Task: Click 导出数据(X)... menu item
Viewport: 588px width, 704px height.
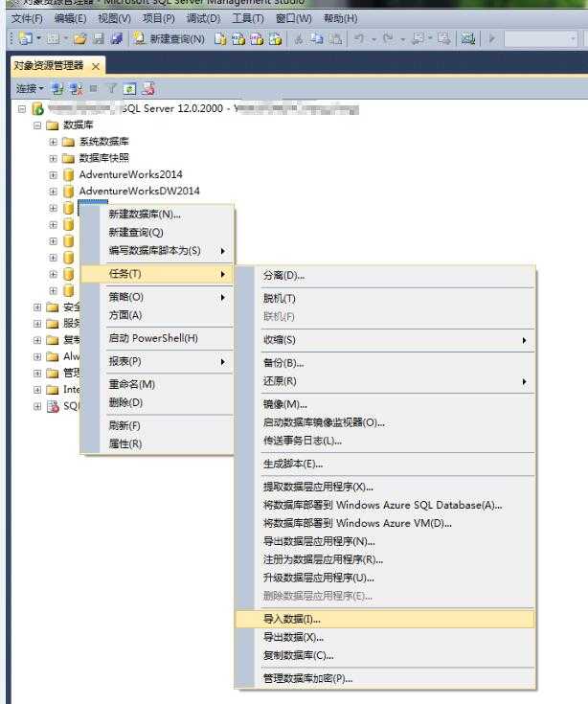Action: [x=385, y=637]
